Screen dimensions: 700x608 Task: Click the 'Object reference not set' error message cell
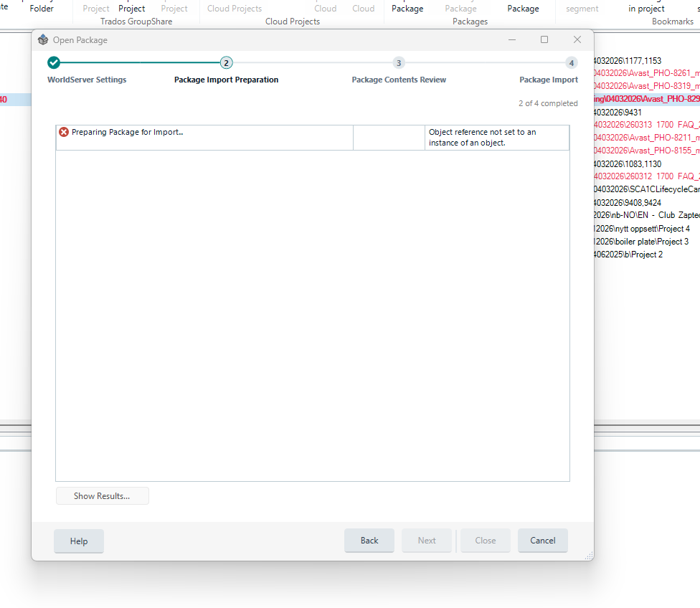(496, 136)
